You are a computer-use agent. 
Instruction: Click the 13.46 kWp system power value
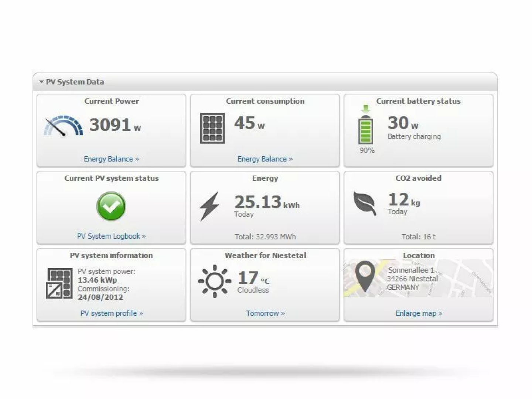point(97,280)
